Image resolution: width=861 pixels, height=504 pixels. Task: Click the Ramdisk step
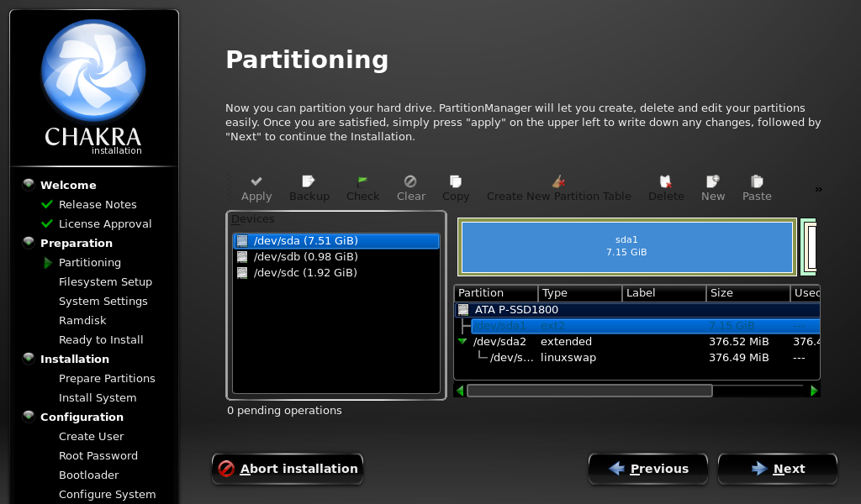pyautogui.click(x=82, y=320)
